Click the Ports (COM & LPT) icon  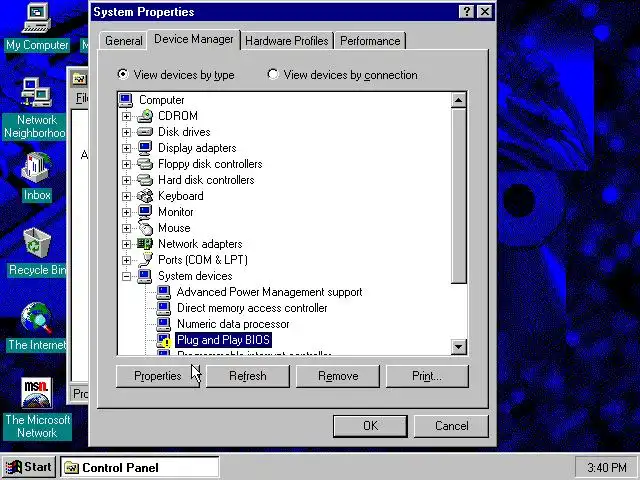point(145,260)
